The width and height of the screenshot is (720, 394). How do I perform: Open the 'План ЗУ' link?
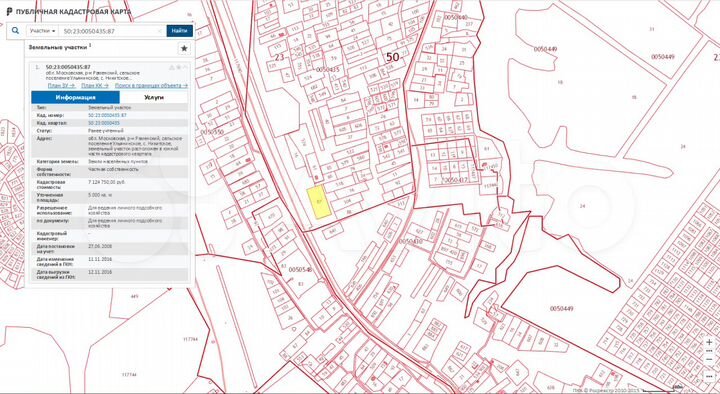(61, 85)
